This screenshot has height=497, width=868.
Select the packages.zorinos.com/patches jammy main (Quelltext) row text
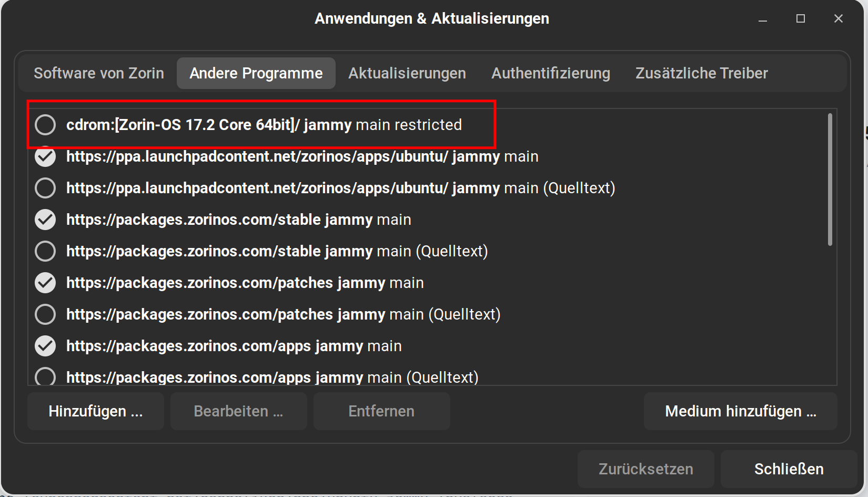(284, 314)
